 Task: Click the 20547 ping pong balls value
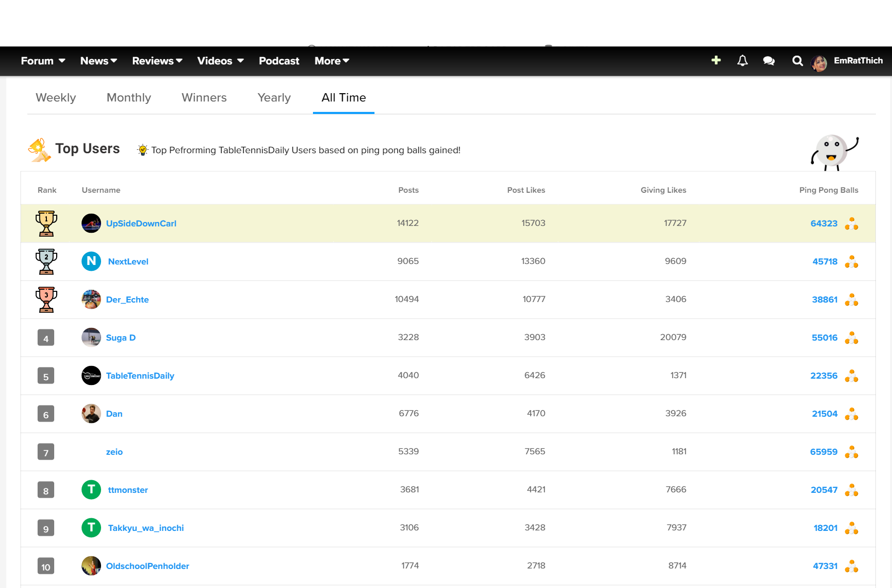click(824, 490)
